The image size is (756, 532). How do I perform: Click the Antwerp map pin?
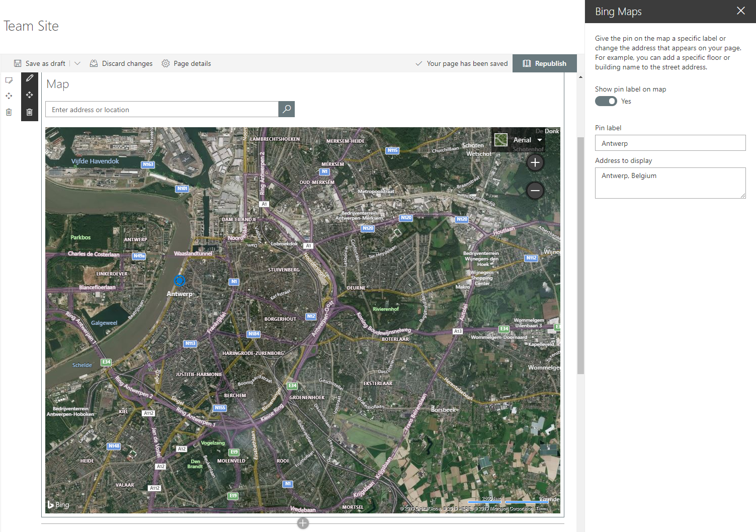(179, 281)
